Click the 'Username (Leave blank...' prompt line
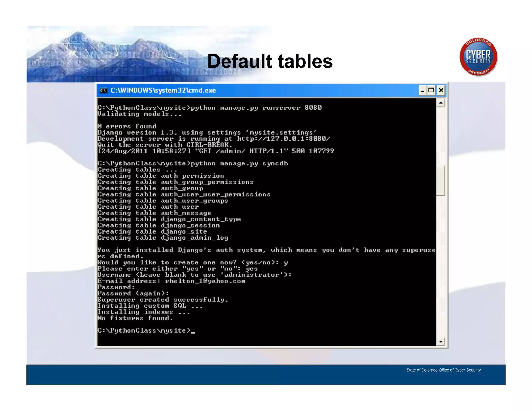 (195, 275)
